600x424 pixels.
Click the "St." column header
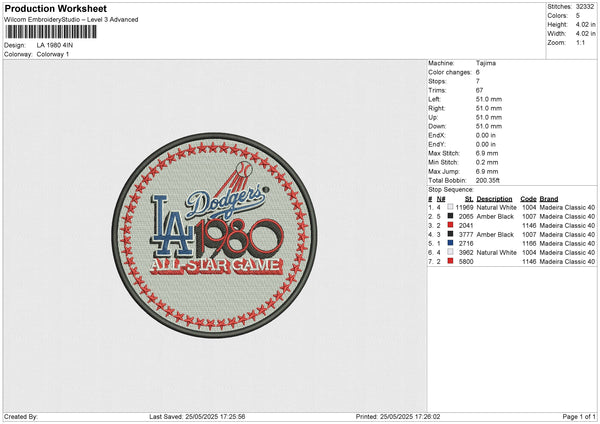pyautogui.click(x=469, y=199)
